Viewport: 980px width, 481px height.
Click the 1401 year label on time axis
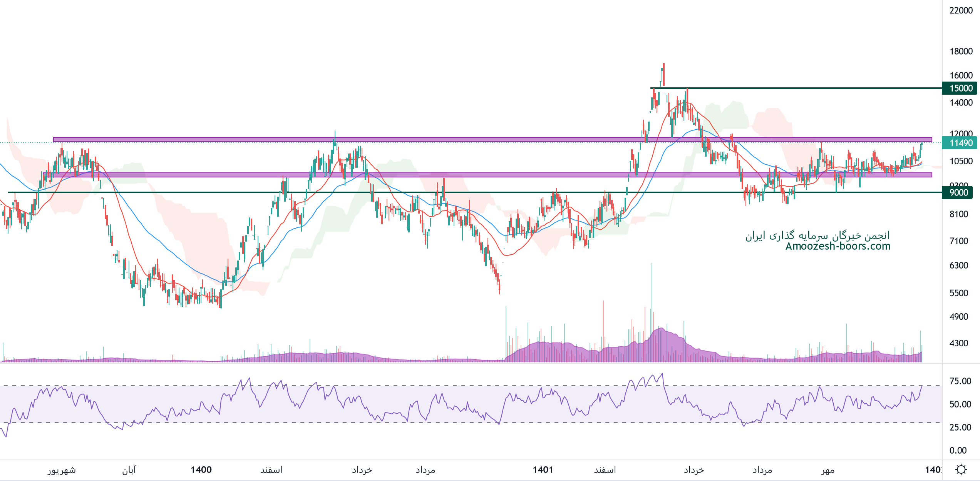pyautogui.click(x=543, y=470)
